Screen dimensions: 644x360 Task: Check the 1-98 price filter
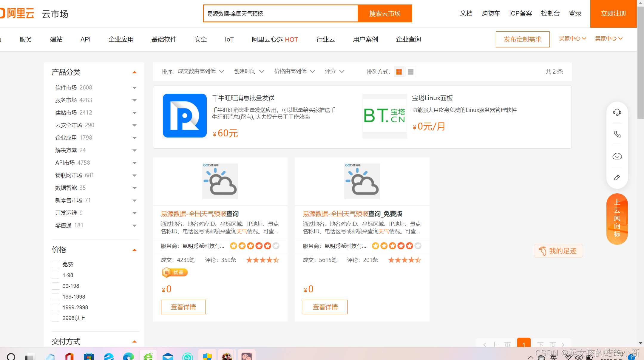click(x=55, y=275)
